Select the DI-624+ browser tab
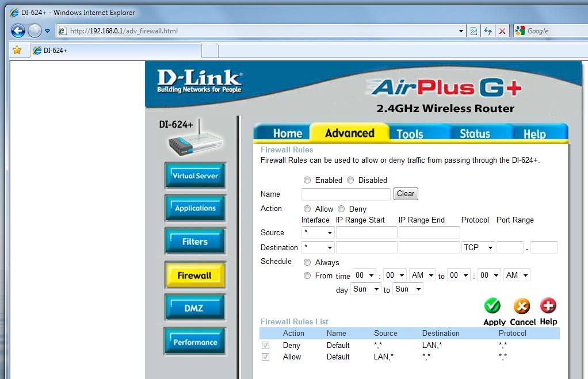The image size is (588, 379). [116, 51]
